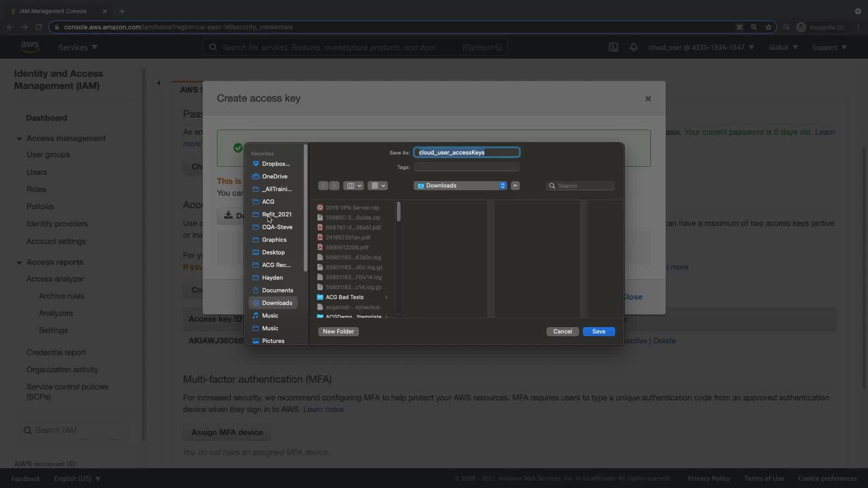Open the Downloads location popup
This screenshot has height=488, width=868.
(460, 186)
